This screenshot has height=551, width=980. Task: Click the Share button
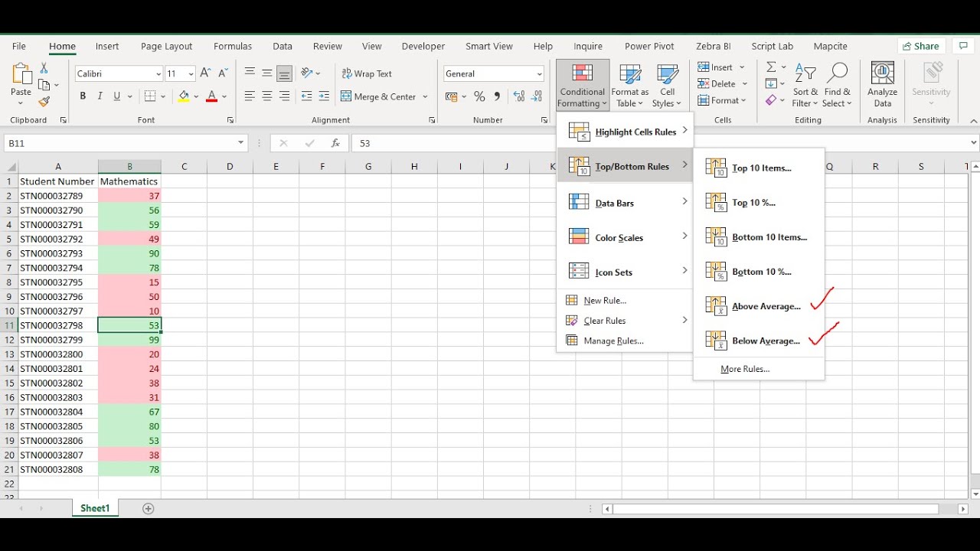coord(922,46)
